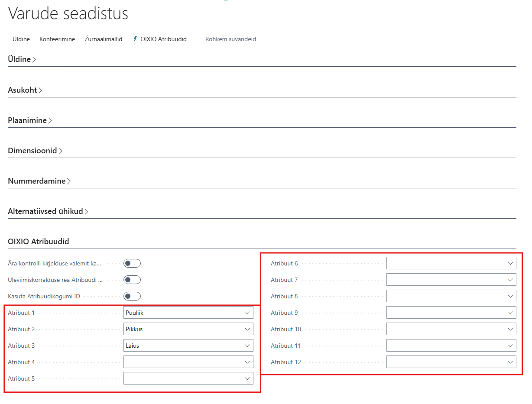Open the Atribuut 6 dropdown arrow
Image resolution: width=532 pixels, height=404 pixels.
510,263
